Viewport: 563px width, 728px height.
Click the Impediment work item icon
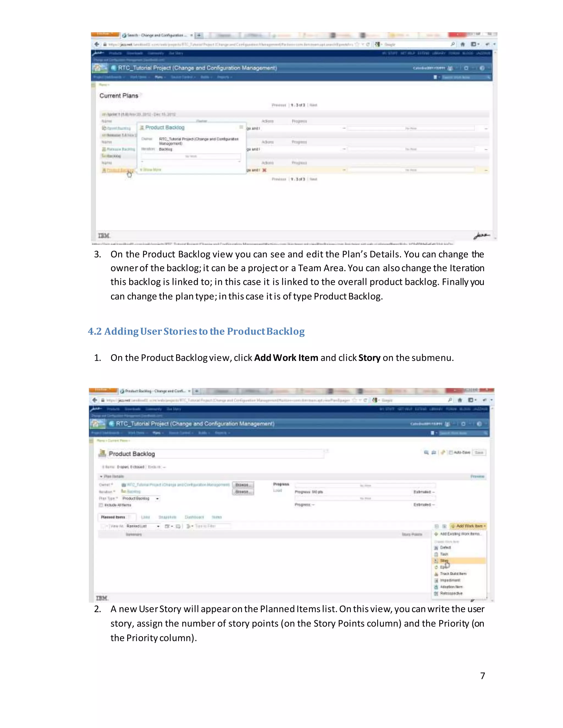pyautogui.click(x=436, y=580)
